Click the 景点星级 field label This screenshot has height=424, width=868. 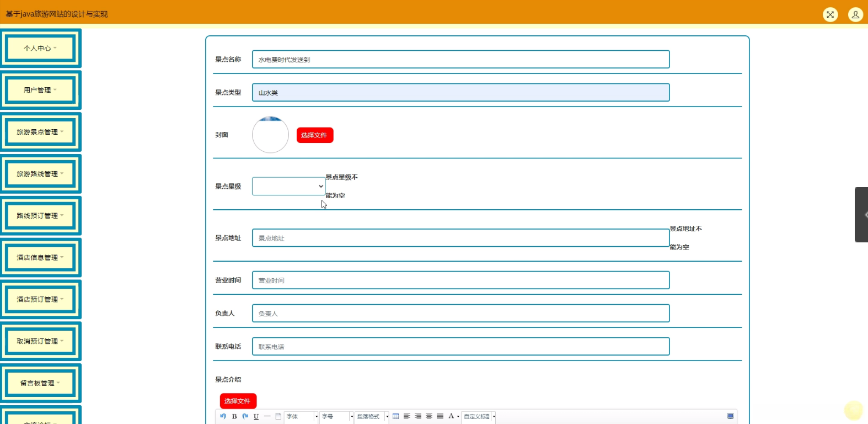point(228,187)
